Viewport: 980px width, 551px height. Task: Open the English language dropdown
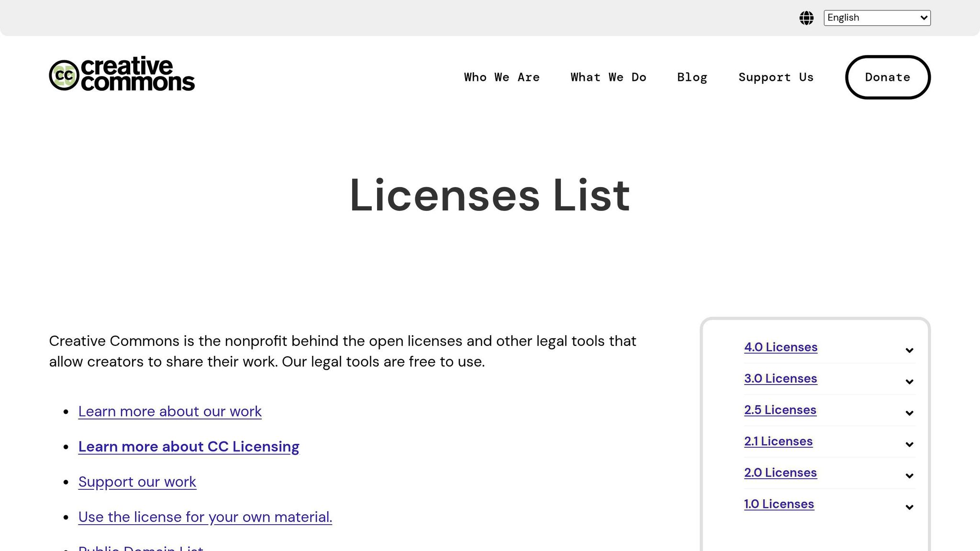[877, 18]
